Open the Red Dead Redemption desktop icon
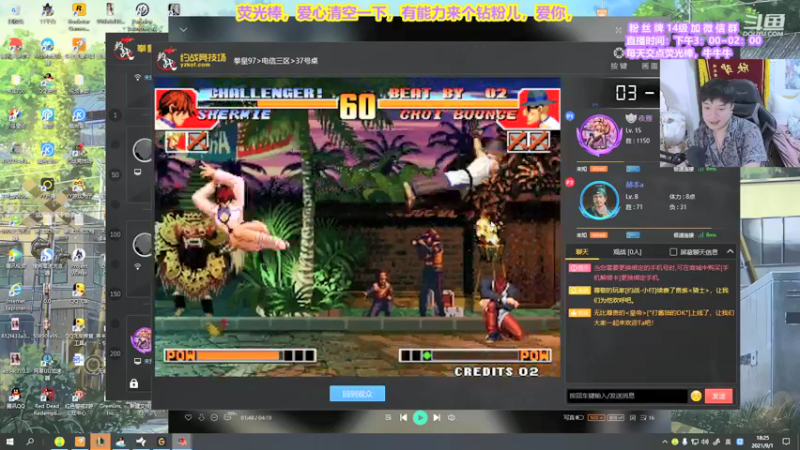The image size is (800, 450). point(47,402)
